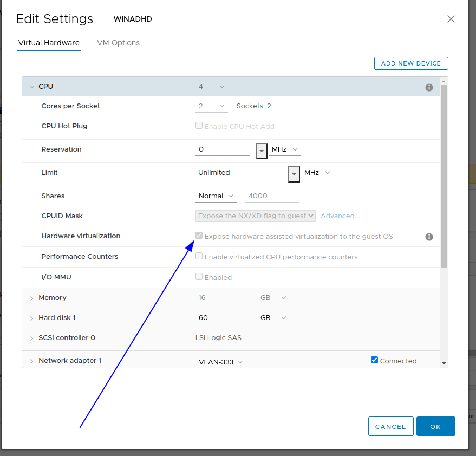Click the ADD NEW DEVICE button

(x=411, y=63)
